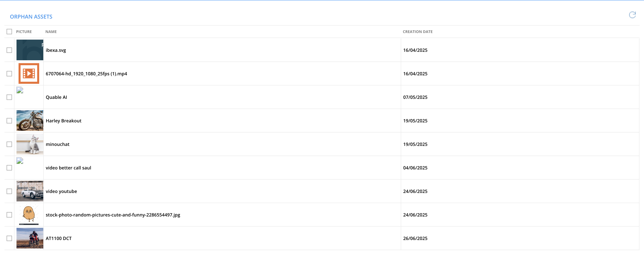Select the video youtube row checkbox
Image resolution: width=644 pixels, height=253 pixels.
(x=9, y=191)
